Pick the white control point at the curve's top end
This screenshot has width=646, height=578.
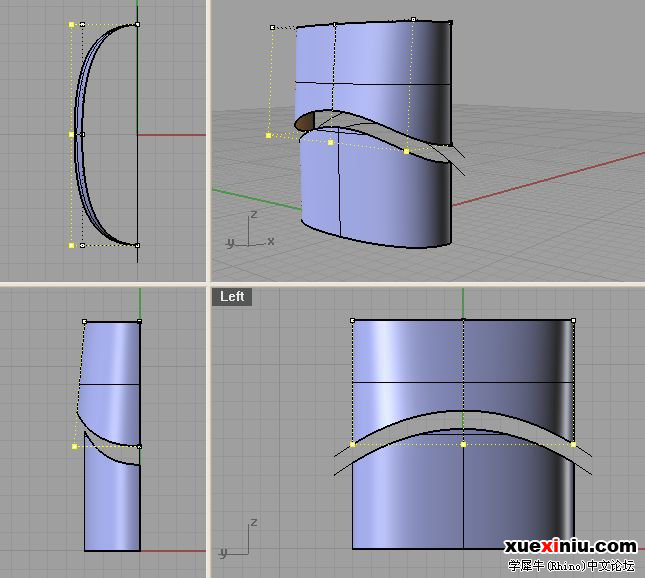tap(138, 24)
